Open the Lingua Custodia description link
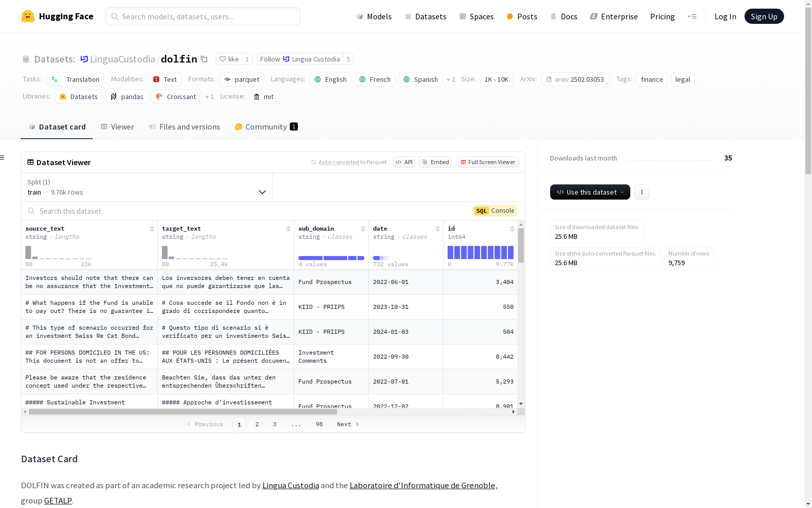The width and height of the screenshot is (812, 508). 291,485
